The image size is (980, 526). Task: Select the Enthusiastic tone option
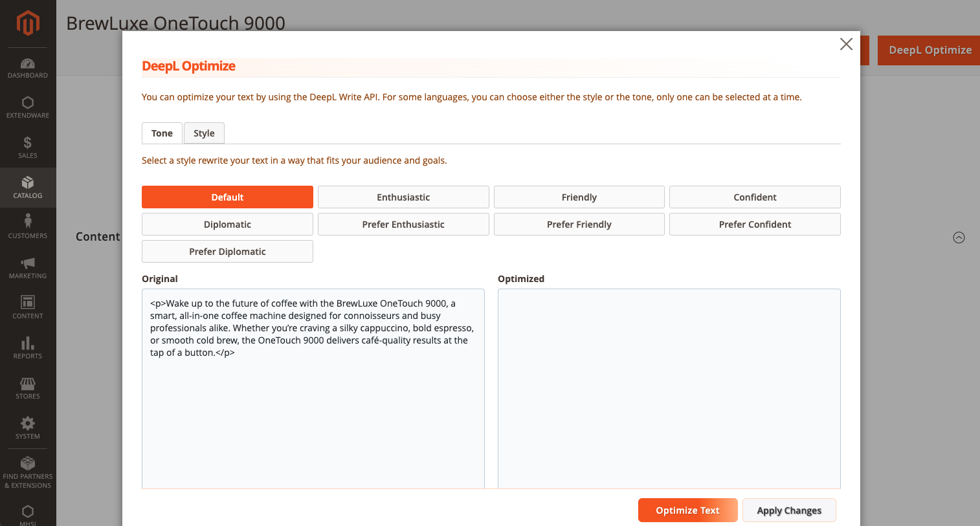403,197
